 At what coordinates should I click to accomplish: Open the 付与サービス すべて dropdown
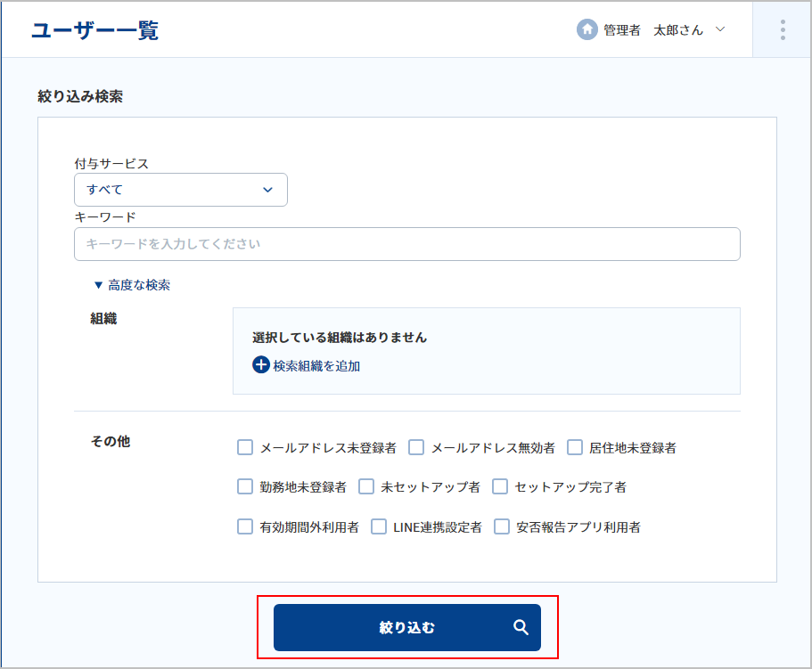(181, 190)
